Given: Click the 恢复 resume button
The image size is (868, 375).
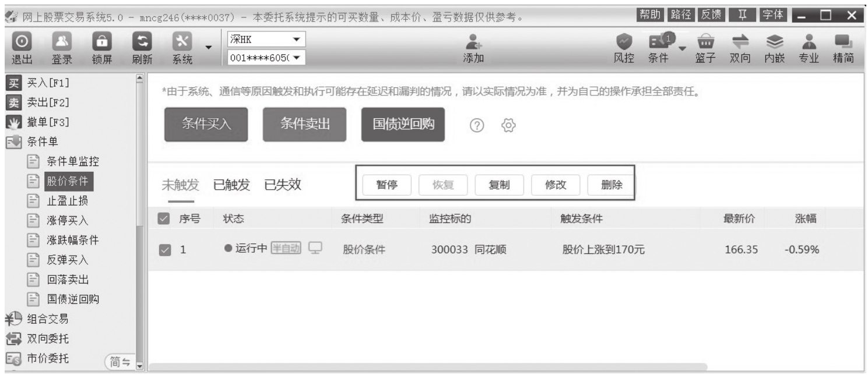Looking at the screenshot, I should click(x=444, y=186).
